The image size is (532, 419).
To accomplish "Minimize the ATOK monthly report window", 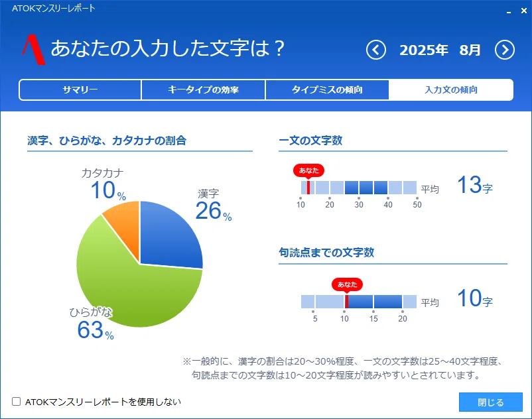I will click(509, 11).
